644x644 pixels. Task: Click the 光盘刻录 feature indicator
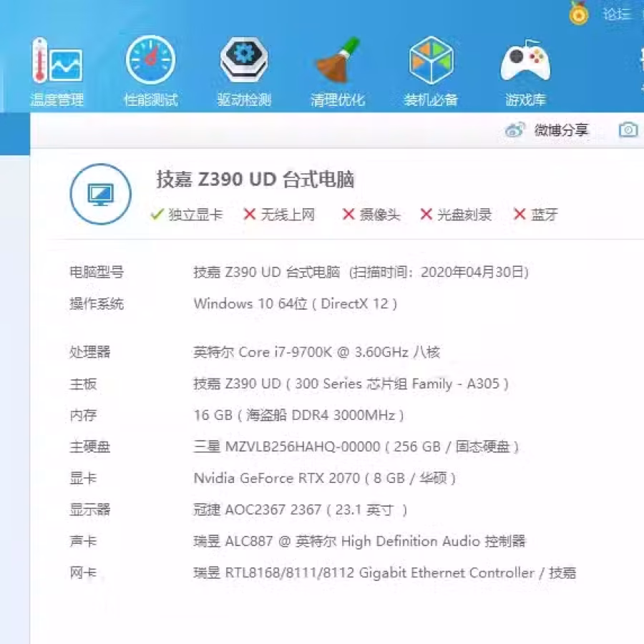click(x=456, y=215)
